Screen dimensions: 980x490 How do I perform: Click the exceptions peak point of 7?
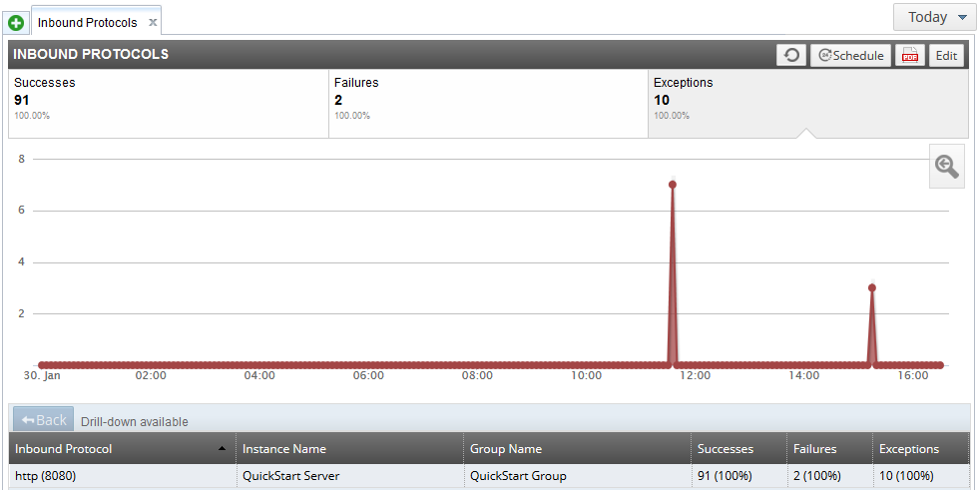(x=673, y=185)
